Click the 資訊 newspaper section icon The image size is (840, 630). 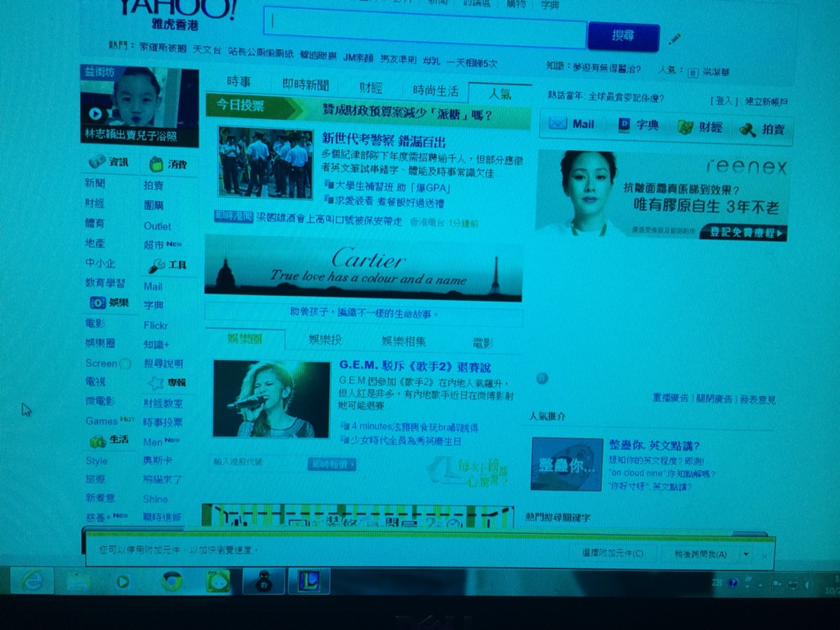pyautogui.click(x=97, y=162)
